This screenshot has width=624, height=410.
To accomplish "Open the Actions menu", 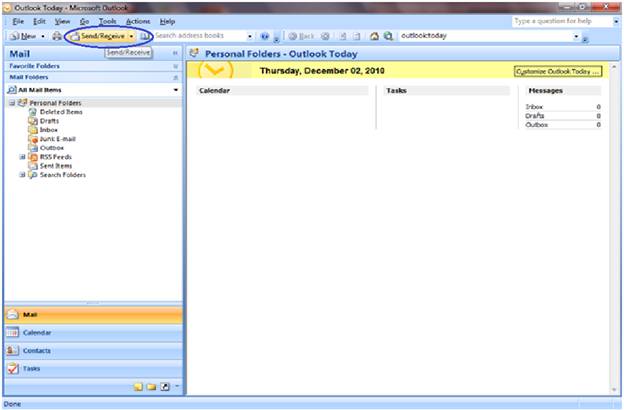I will point(138,21).
